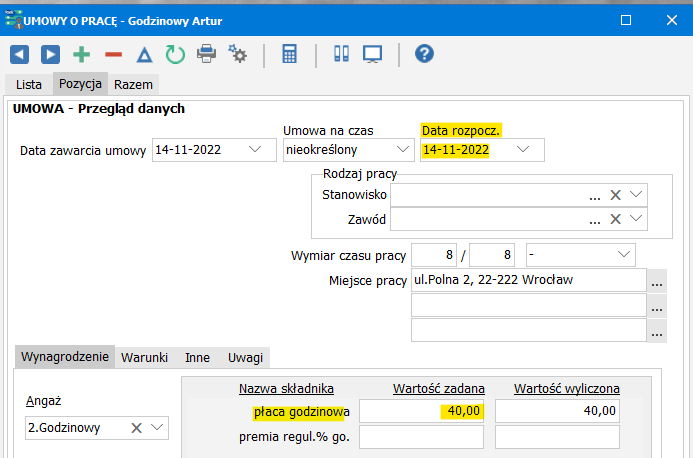Expand the Umowa na czas nieokreślony dropdown

(403, 149)
